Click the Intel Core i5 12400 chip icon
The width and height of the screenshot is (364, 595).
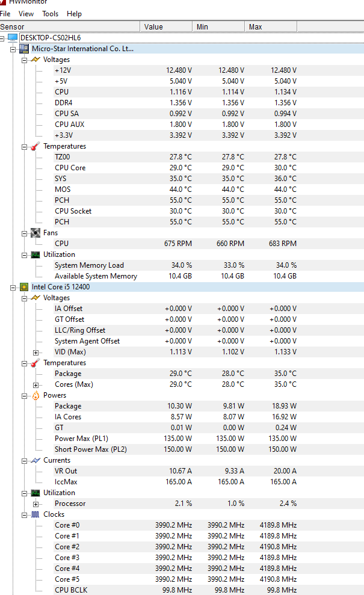click(24, 287)
